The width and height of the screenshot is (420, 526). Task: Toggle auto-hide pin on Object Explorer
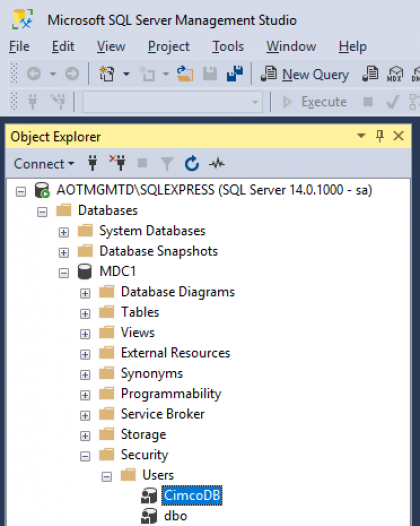click(x=380, y=136)
